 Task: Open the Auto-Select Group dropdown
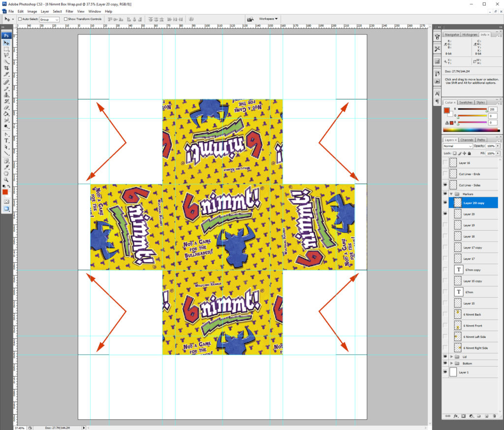(49, 19)
